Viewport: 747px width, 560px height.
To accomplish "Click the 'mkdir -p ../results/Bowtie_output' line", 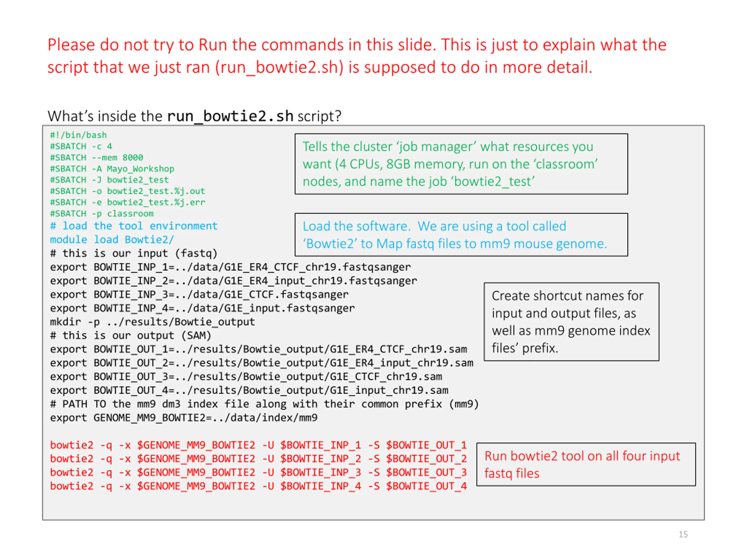I will [152, 322].
